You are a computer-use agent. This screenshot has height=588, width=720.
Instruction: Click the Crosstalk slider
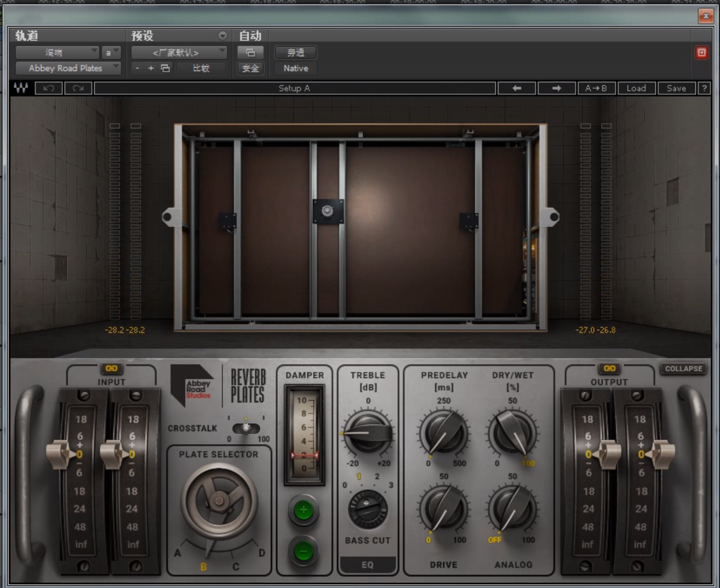246,428
